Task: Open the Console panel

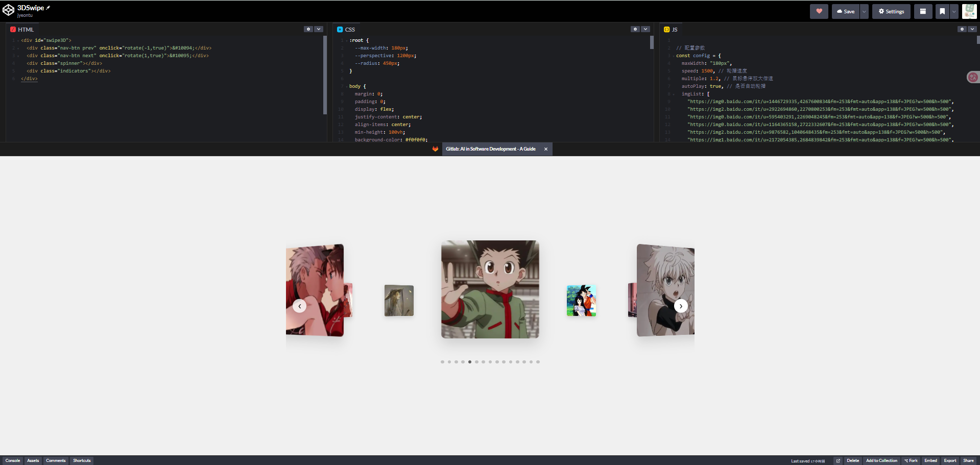Action: point(13,460)
